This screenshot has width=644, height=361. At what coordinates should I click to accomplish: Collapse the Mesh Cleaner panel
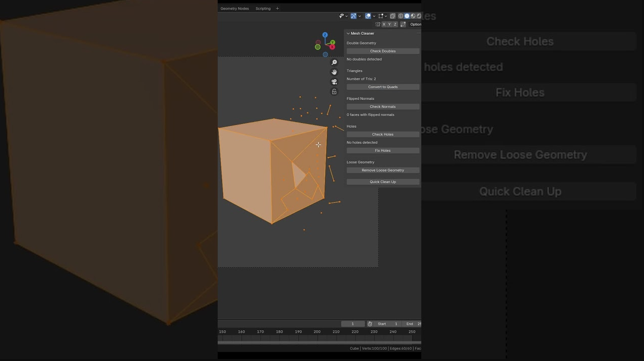pos(348,33)
